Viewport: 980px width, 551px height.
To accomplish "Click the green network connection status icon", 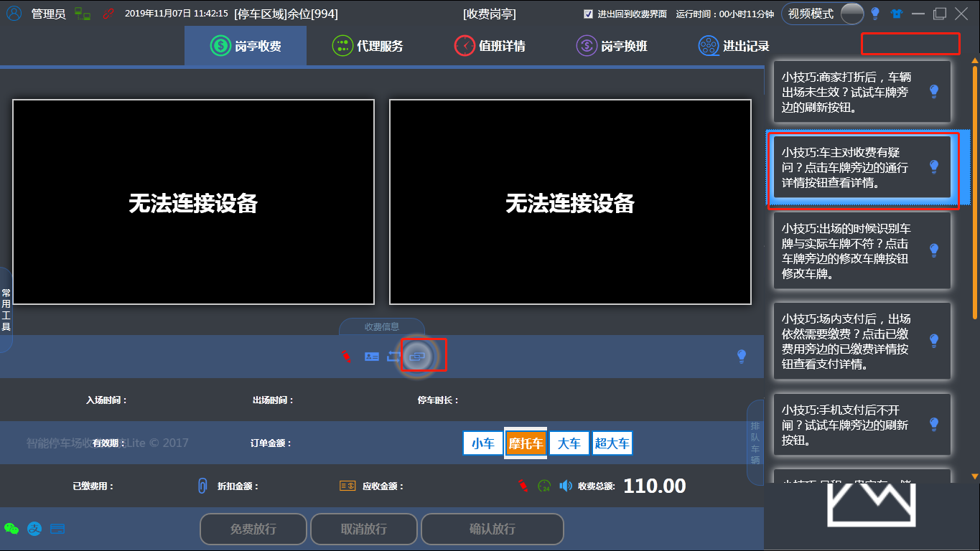I will [83, 14].
